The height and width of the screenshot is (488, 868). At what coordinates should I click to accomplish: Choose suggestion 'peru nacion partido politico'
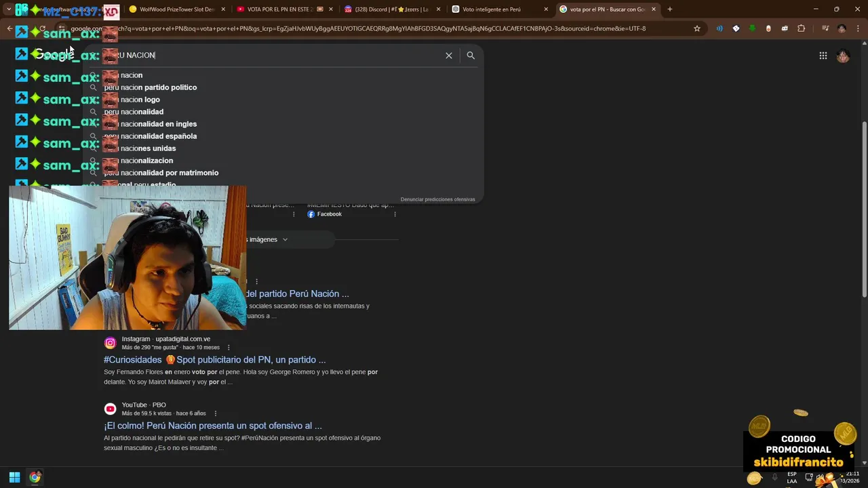(151, 87)
